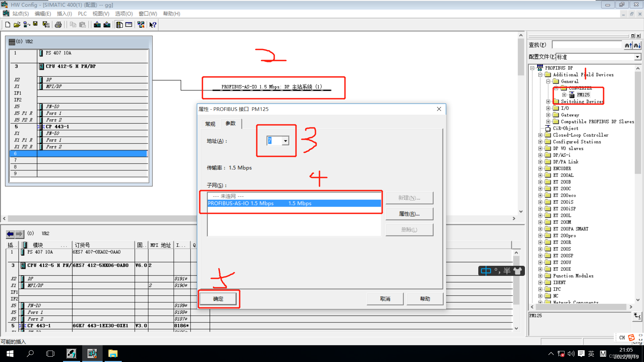Viewport: 644px width, 362px height.
Task: Click the 确定 OK button
Action: [218, 299]
